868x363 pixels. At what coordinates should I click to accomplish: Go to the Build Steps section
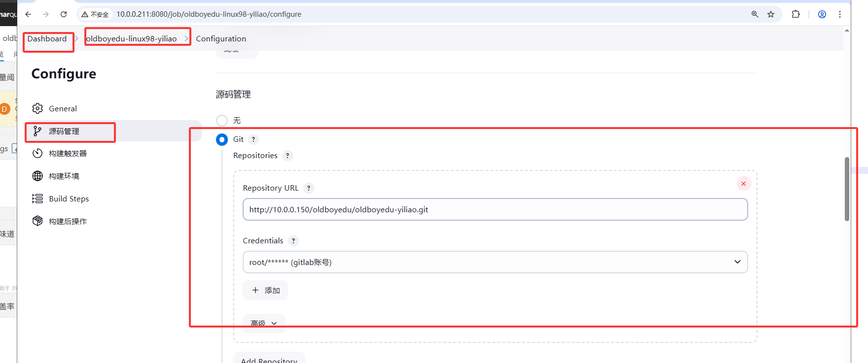pyautogui.click(x=114, y=198)
